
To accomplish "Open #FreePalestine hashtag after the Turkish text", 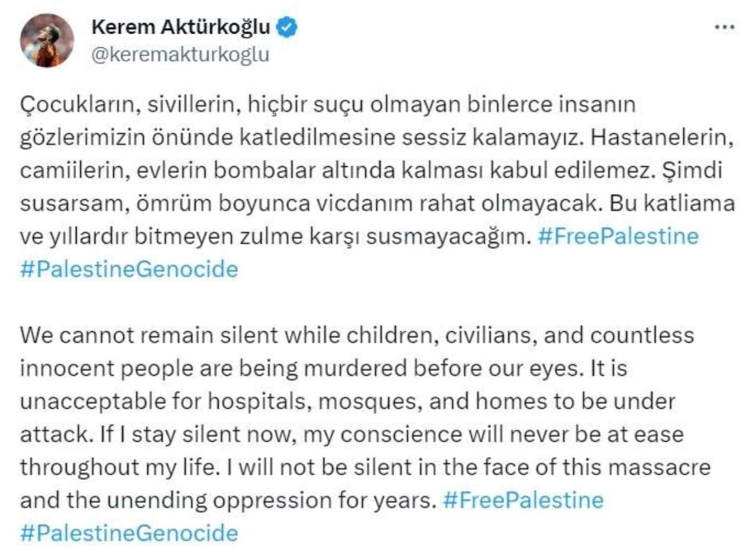I will 617,237.
